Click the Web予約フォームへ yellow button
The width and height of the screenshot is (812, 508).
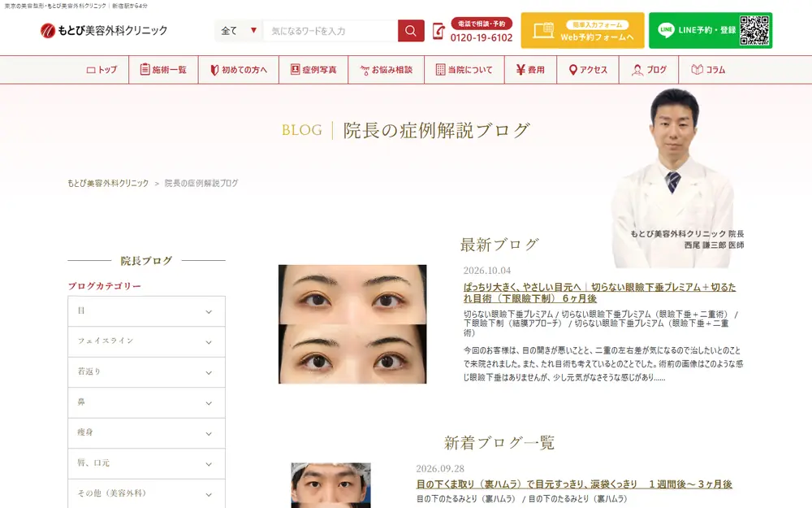582,31
